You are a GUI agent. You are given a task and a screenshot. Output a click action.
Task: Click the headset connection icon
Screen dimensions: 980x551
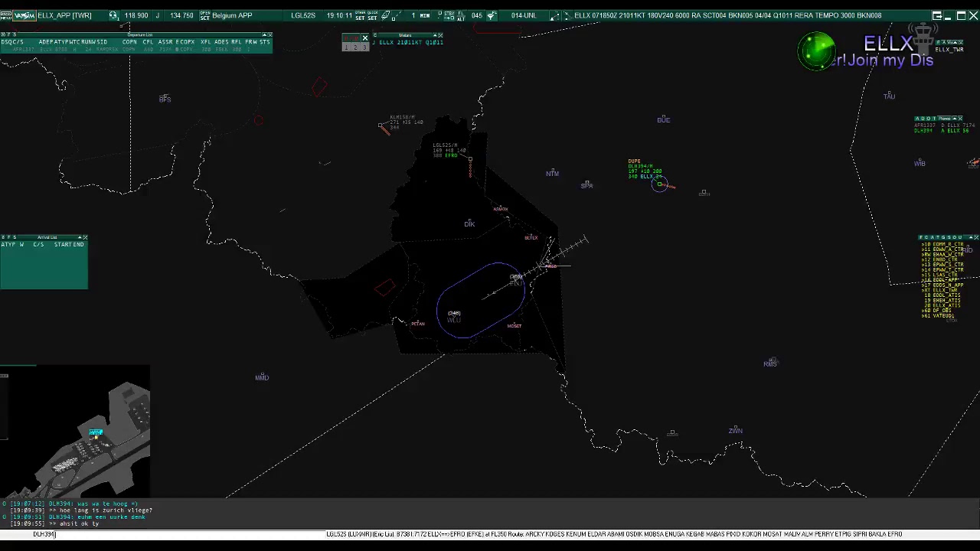tap(113, 15)
